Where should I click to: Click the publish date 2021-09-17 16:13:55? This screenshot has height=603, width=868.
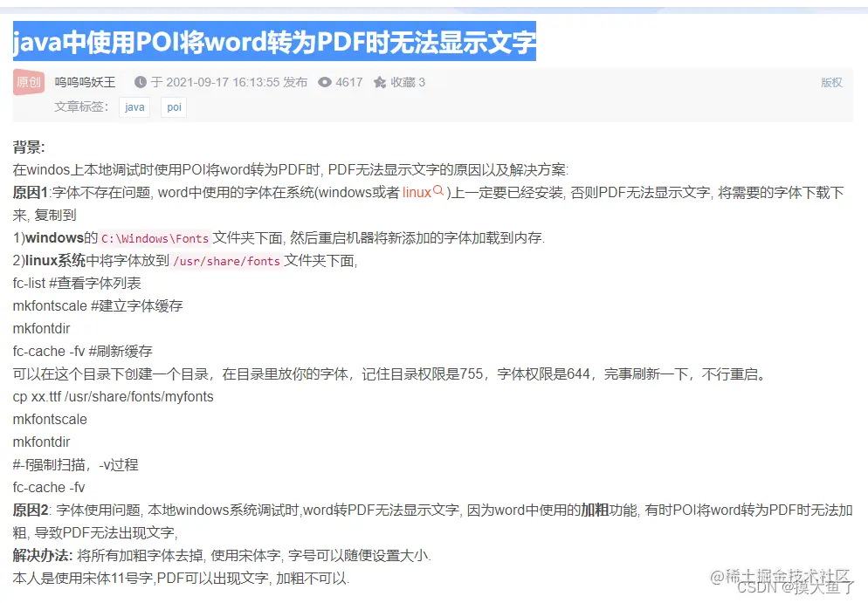223,82
